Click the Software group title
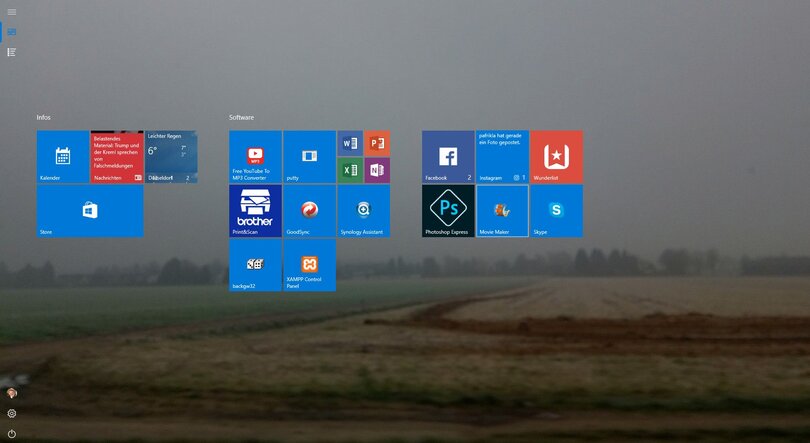 [241, 117]
